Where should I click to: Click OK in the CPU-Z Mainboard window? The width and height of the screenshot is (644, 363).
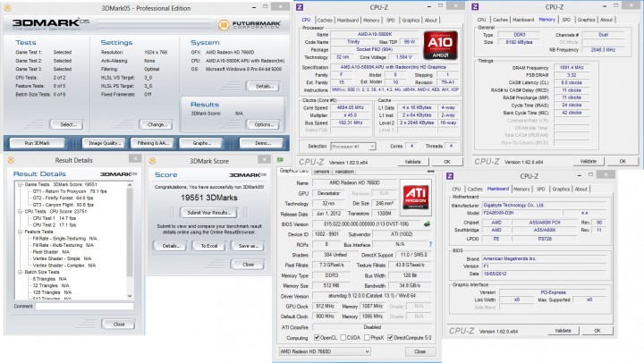click(597, 331)
